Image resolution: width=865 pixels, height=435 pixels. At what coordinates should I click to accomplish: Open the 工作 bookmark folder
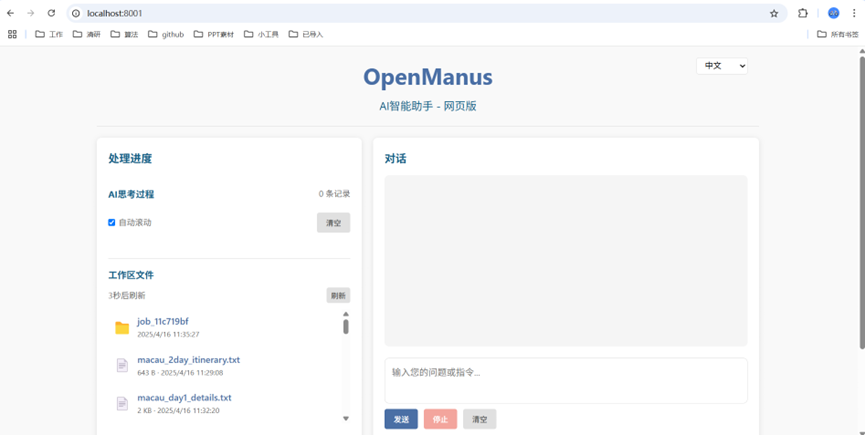pos(49,34)
